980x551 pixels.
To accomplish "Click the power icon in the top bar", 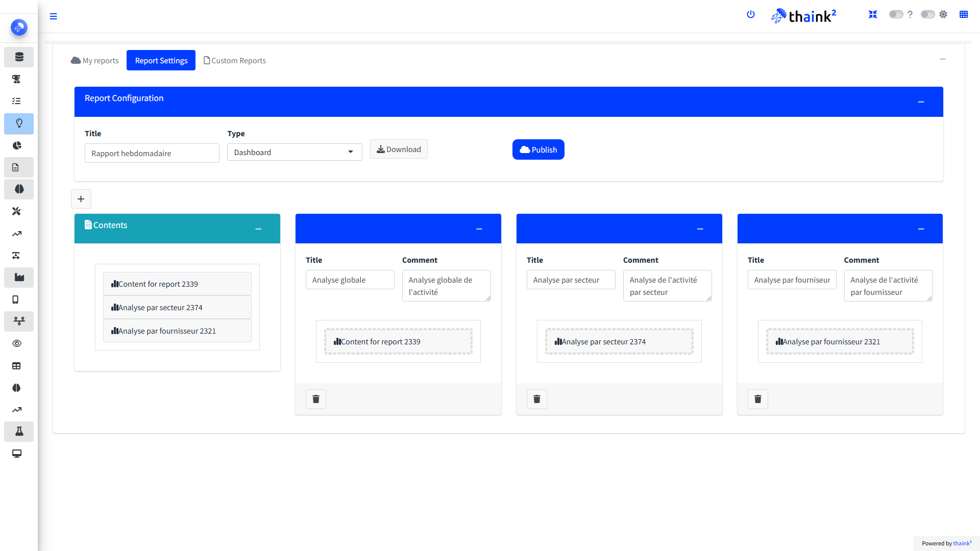I will click(750, 14).
